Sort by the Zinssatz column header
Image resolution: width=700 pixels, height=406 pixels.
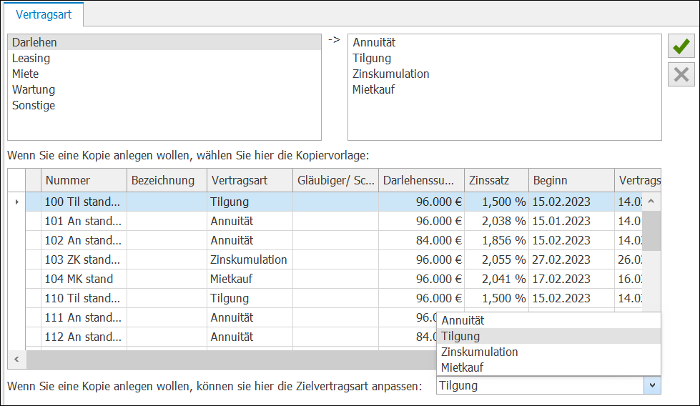point(496,180)
